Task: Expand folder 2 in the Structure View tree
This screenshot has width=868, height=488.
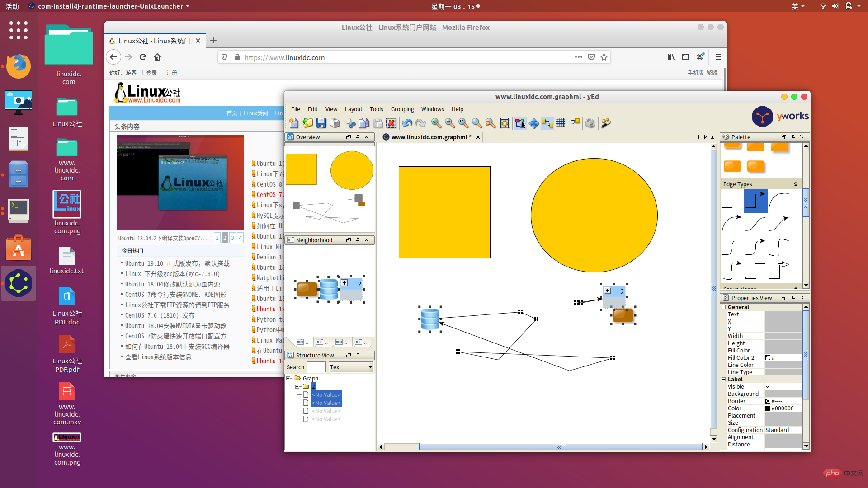Action: [x=297, y=387]
